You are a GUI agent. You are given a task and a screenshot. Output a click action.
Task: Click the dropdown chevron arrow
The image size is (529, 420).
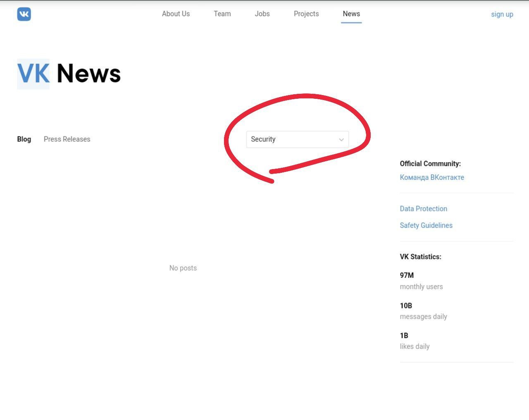pyautogui.click(x=341, y=140)
